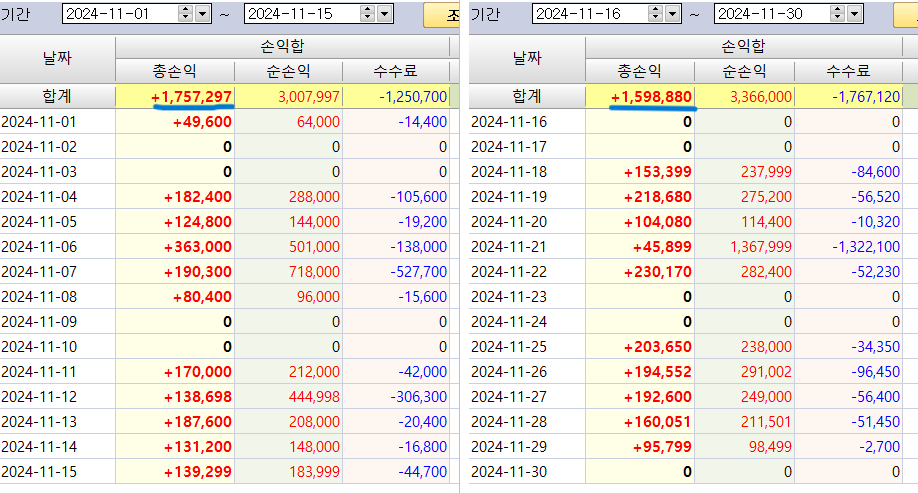Select the 2024-11-14 date row
The width and height of the screenshot is (918, 493).
[57, 447]
